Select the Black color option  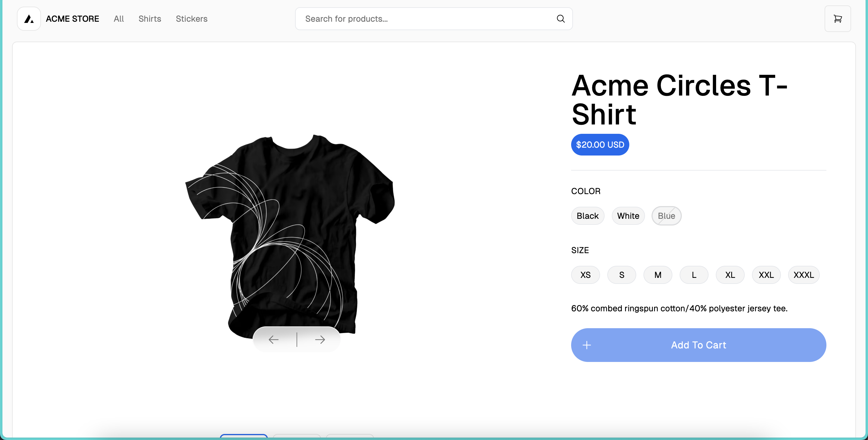click(587, 216)
